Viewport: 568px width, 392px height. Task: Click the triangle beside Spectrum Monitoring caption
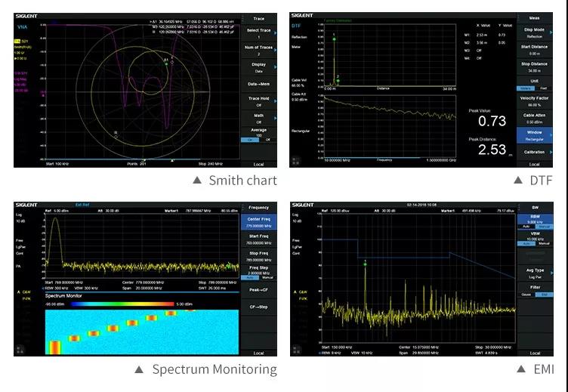(x=139, y=369)
